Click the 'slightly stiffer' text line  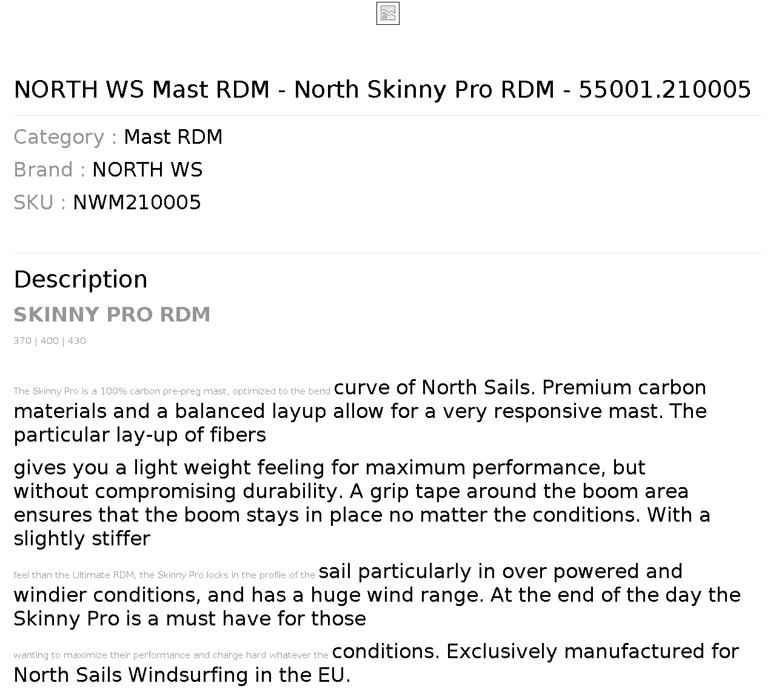82,539
